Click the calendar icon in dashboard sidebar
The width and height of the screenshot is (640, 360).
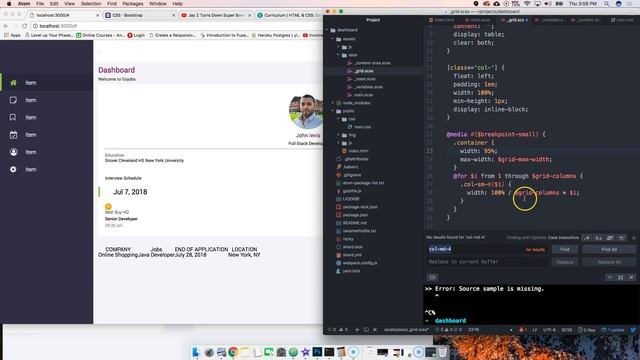click(13, 135)
